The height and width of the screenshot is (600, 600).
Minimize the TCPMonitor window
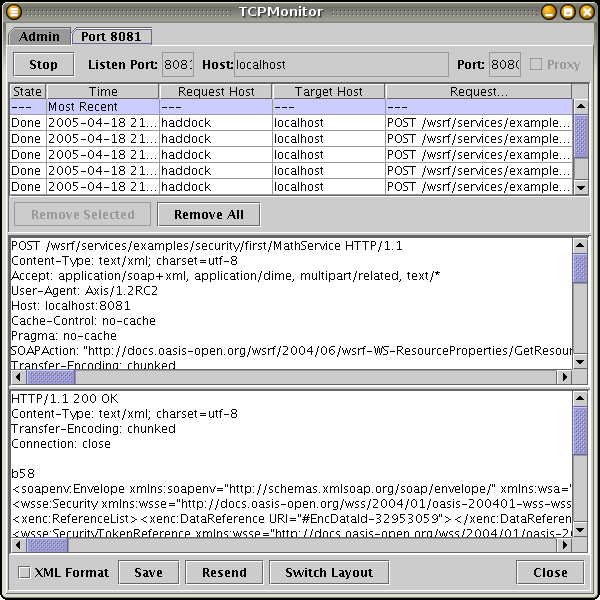coord(549,12)
